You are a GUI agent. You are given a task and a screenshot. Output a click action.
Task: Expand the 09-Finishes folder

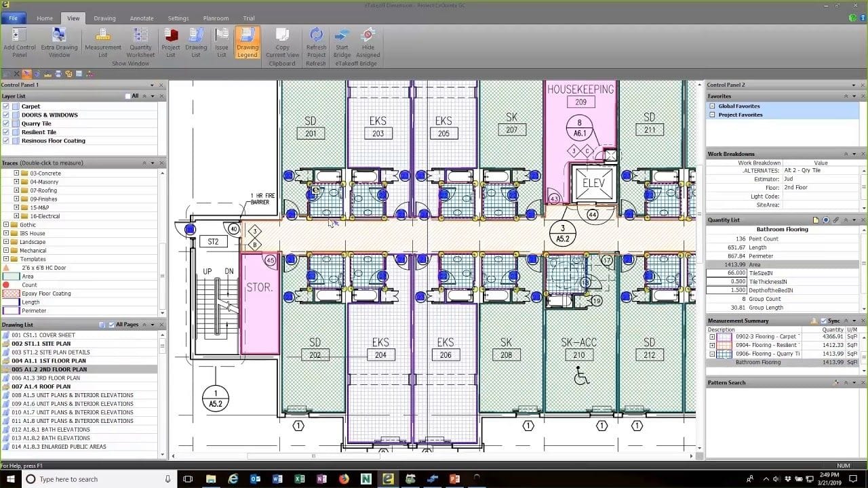17,199
